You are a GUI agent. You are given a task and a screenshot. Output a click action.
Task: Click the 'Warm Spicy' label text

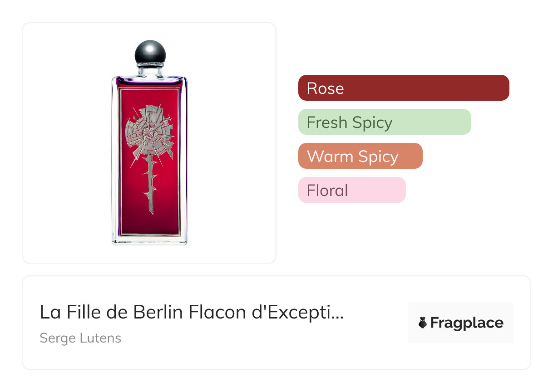pyautogui.click(x=352, y=157)
